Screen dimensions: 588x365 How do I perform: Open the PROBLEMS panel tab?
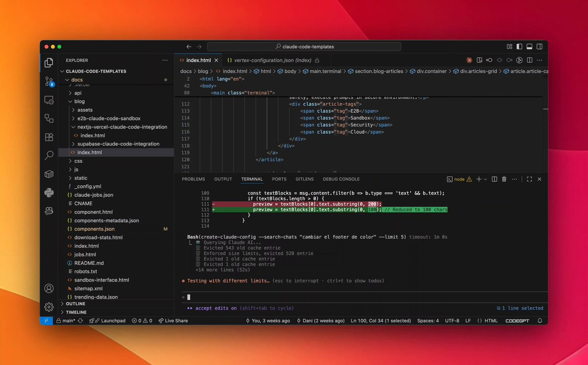pyautogui.click(x=194, y=179)
